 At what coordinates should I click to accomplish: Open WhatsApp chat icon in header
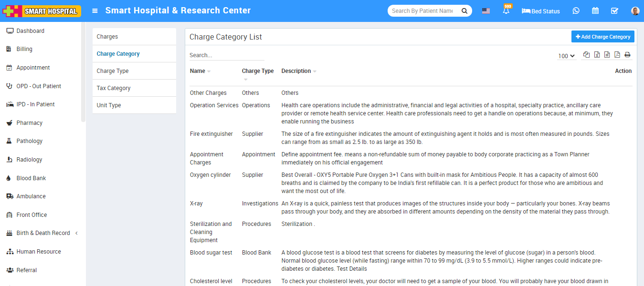(x=576, y=11)
